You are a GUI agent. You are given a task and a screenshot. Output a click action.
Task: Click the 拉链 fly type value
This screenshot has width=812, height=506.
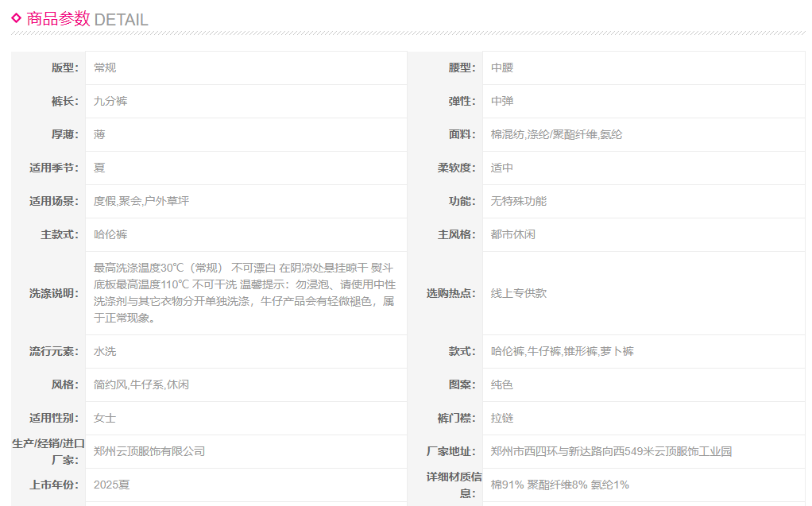502,418
